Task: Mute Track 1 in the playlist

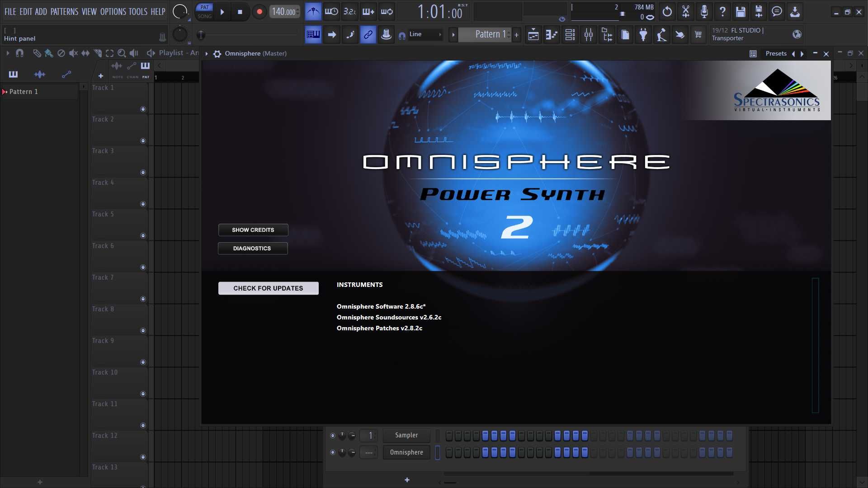Action: tap(143, 109)
